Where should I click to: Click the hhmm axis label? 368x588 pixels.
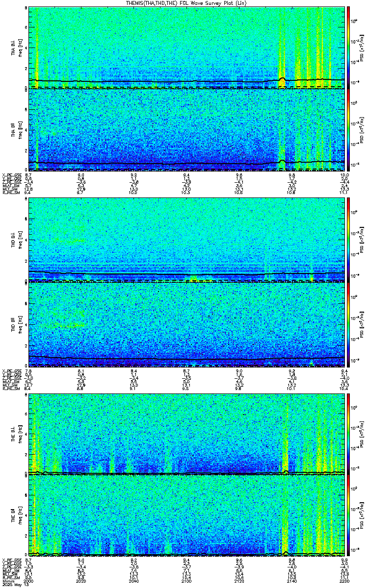(7, 581)
